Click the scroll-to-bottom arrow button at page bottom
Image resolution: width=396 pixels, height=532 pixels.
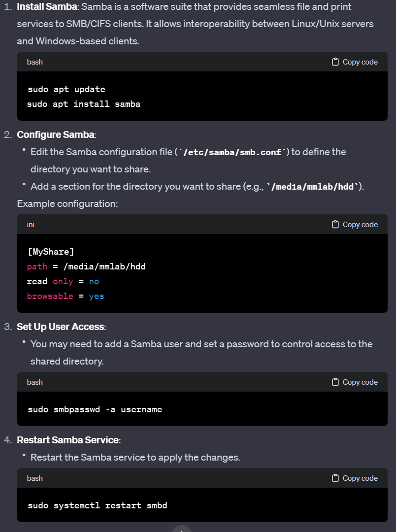182,529
